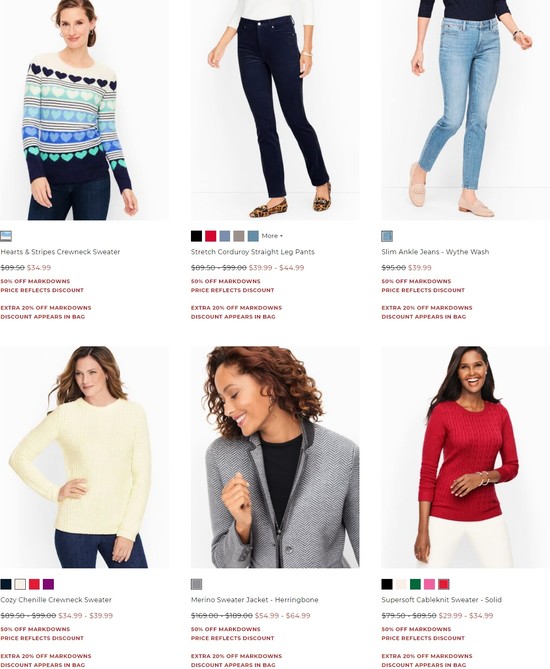Screen dimensions: 550x669
Task: View the navy corduroy pants product image
Action: [275, 110]
